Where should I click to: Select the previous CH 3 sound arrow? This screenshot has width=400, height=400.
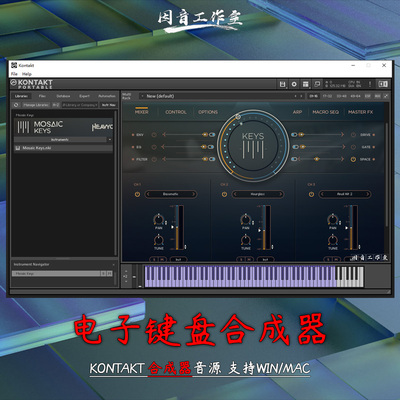pyautogui.click(x=322, y=194)
